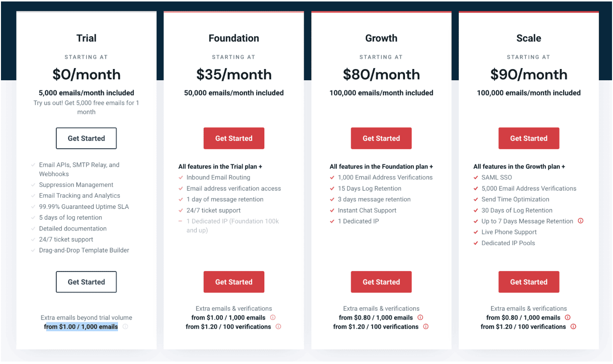
Task: Click the top Get Started button in Scale plan
Action: pyautogui.click(x=529, y=138)
